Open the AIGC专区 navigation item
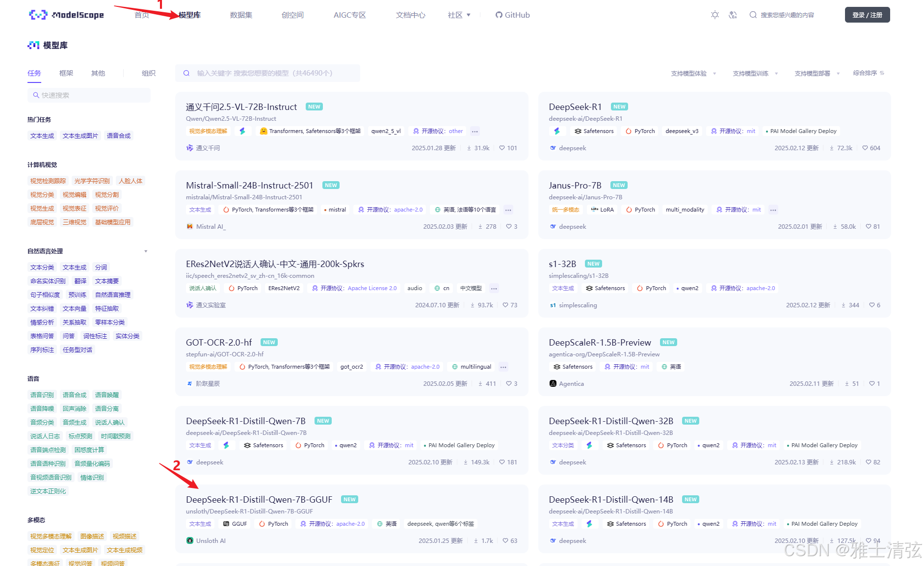 coord(350,15)
